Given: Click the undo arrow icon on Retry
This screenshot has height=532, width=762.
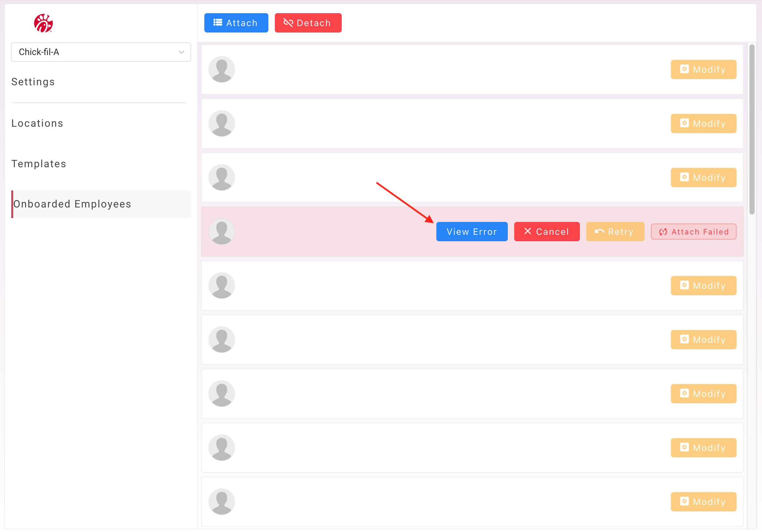Looking at the screenshot, I should point(599,232).
